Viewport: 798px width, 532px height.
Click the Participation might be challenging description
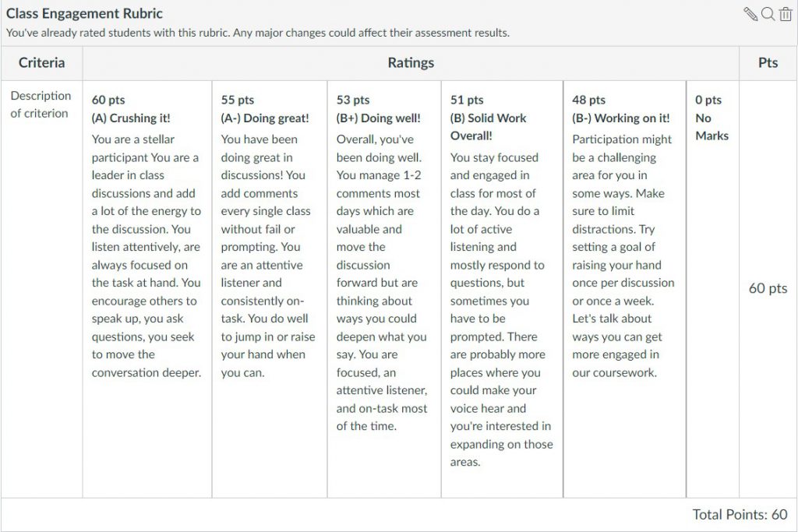click(623, 255)
